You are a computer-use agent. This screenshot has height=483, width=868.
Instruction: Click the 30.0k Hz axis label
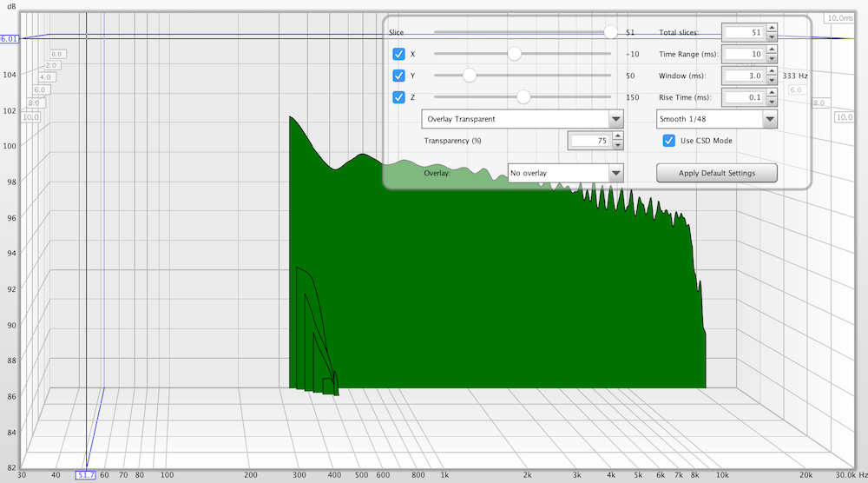tap(852, 475)
